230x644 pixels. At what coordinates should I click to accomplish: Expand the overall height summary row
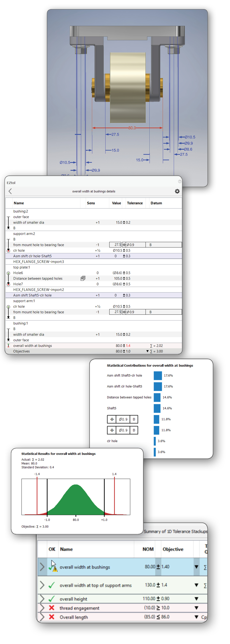42,599
